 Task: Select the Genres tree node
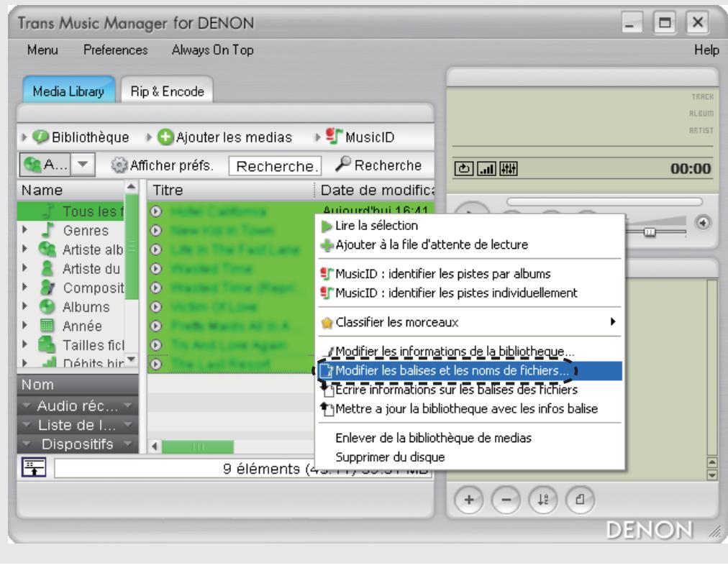pos(86,231)
